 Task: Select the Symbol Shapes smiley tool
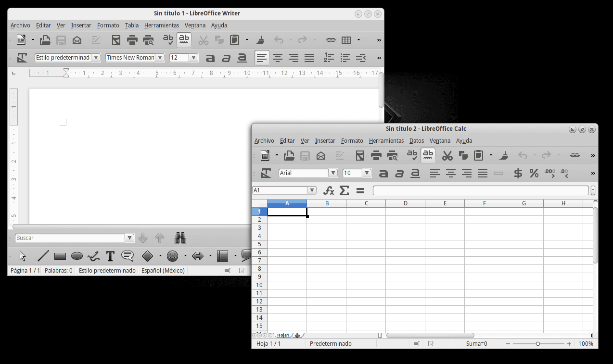click(x=172, y=256)
